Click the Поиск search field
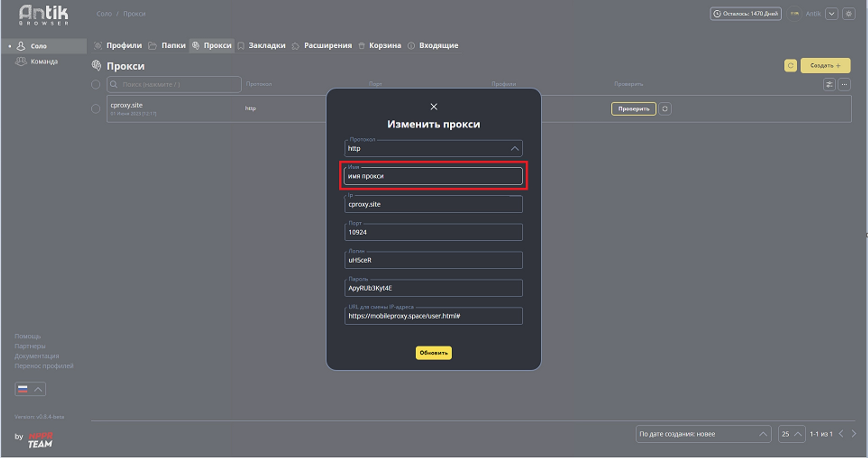The height and width of the screenshot is (458, 868). pos(174,85)
